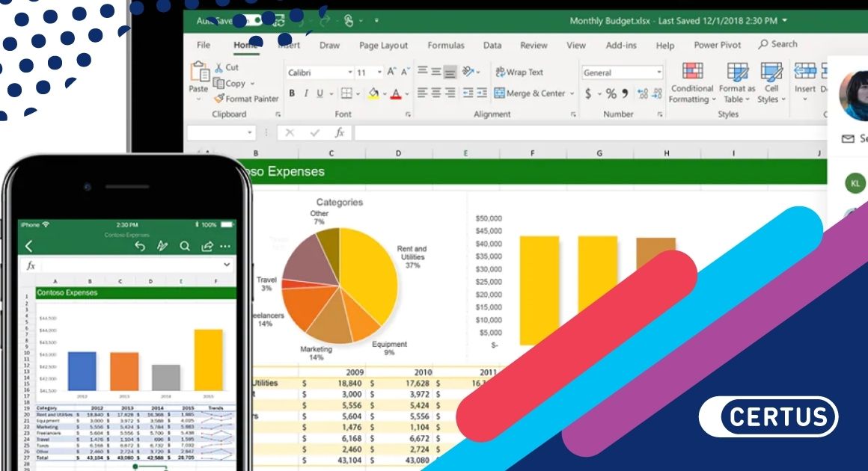The width and height of the screenshot is (868, 471).
Task: Apply the yellow Fill Color bucket
Action: point(373,93)
